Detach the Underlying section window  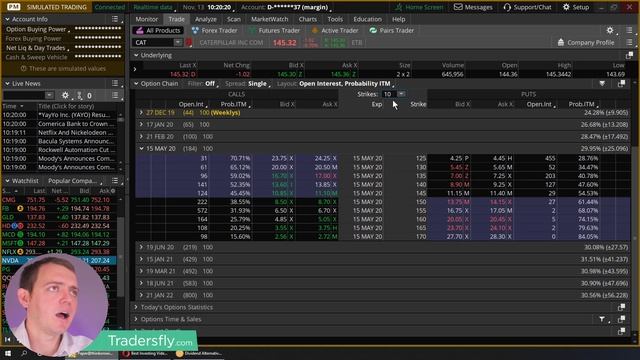[x=629, y=55]
